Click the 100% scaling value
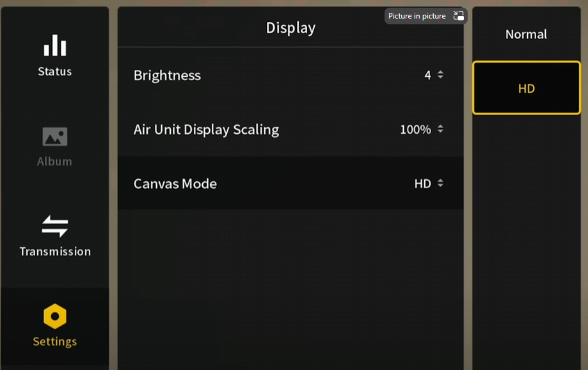Image resolution: width=588 pixels, height=370 pixels. pos(415,129)
